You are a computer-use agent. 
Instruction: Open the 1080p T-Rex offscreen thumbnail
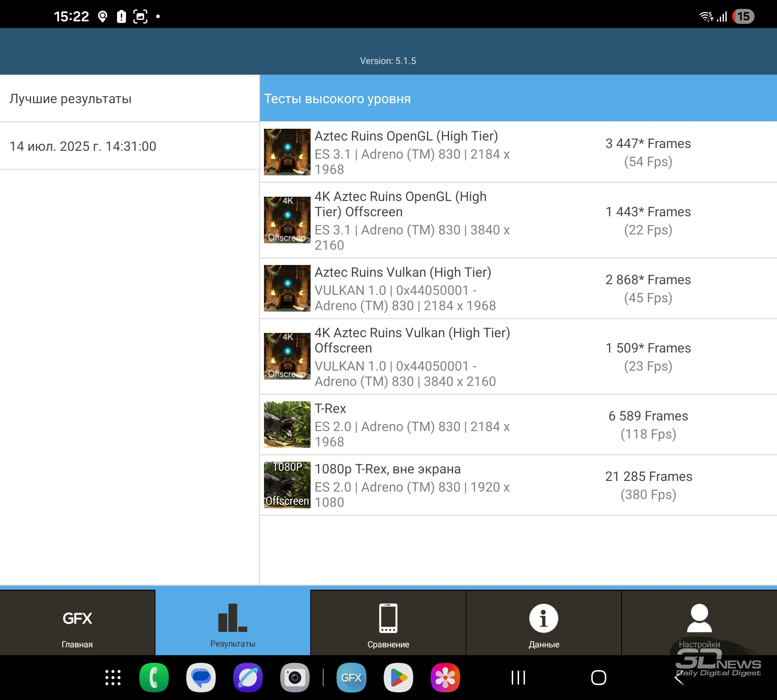click(287, 484)
